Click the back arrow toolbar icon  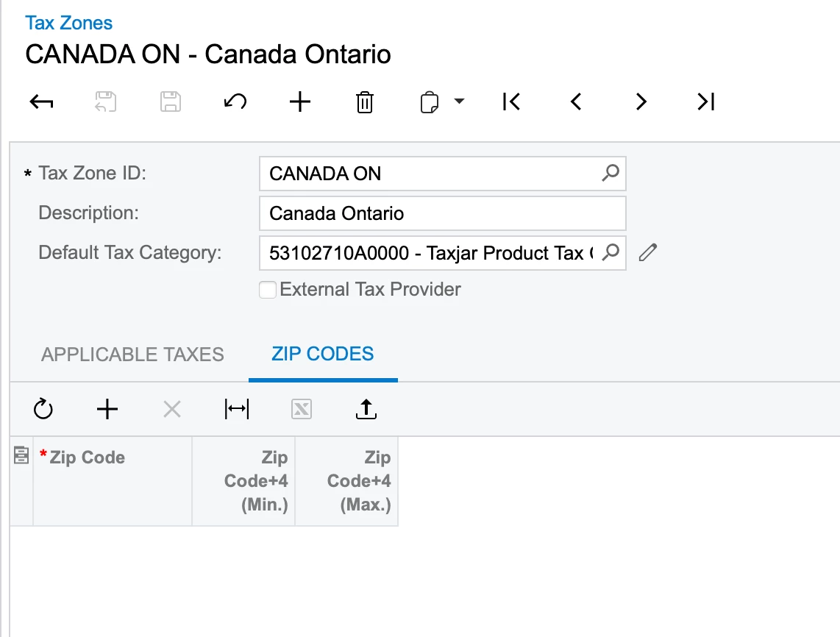41,102
